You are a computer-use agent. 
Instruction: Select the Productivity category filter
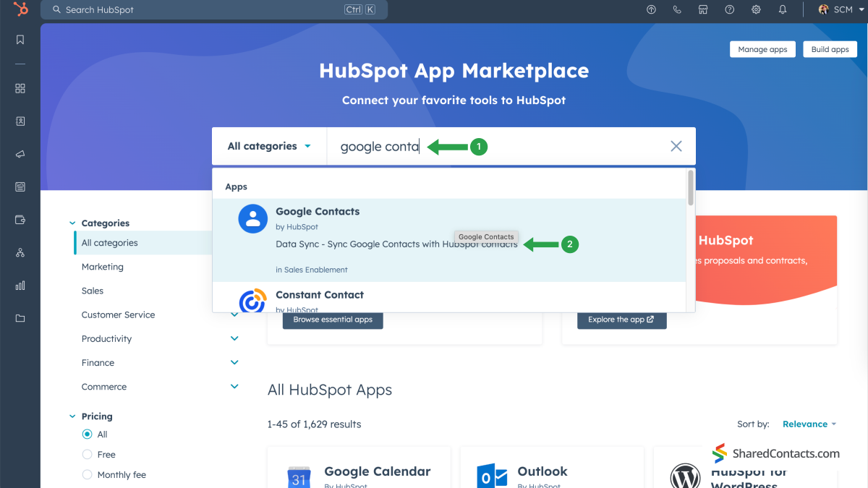click(x=107, y=338)
